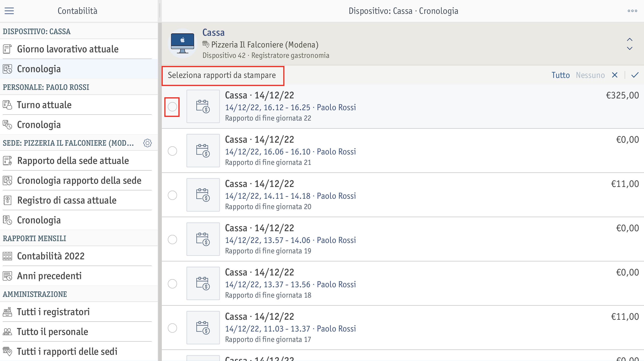Click the report icon for Rapporto di fine giornata 18

tap(203, 283)
